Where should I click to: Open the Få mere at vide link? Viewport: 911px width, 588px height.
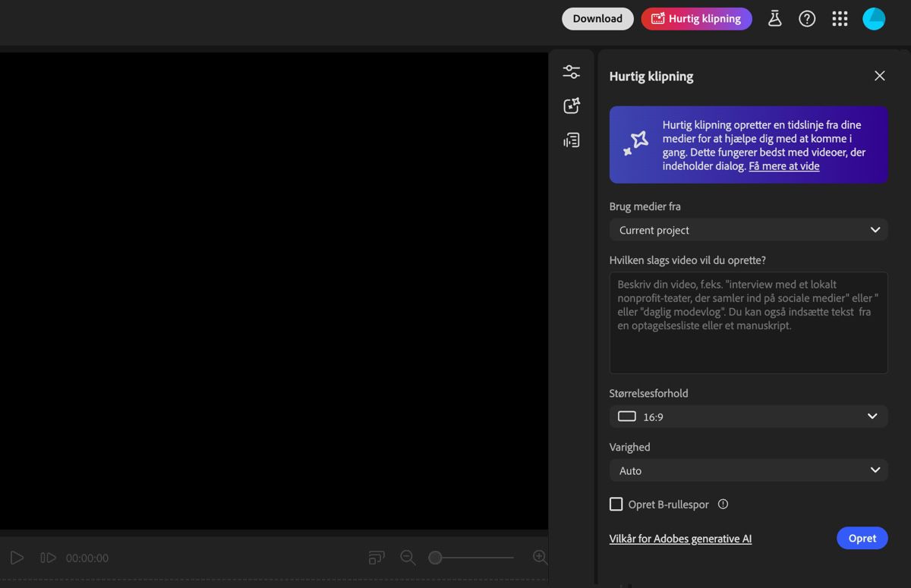pyautogui.click(x=784, y=165)
